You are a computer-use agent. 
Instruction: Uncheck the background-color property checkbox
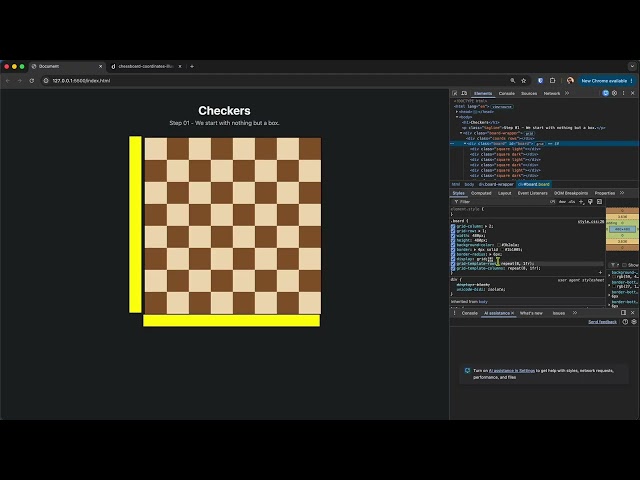coord(453,245)
